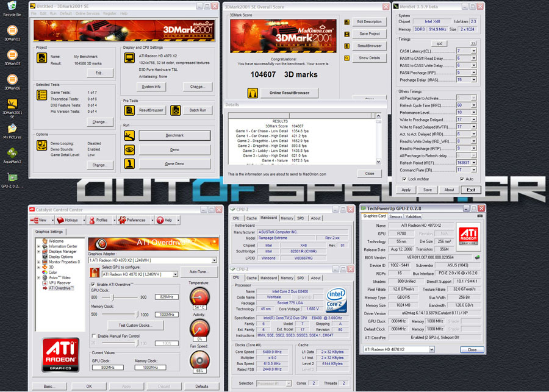Click the yellow icon beside Online ResultBrowser

point(253,93)
